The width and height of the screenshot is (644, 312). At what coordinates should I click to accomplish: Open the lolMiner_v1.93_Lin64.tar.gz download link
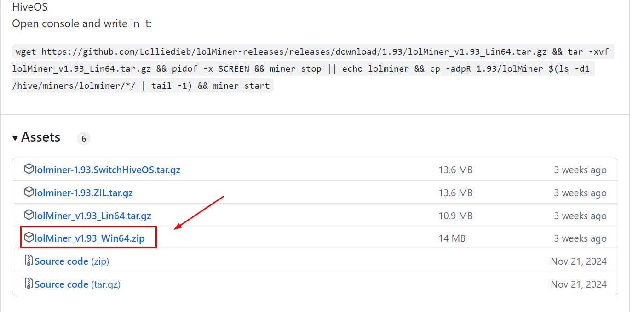coord(93,216)
